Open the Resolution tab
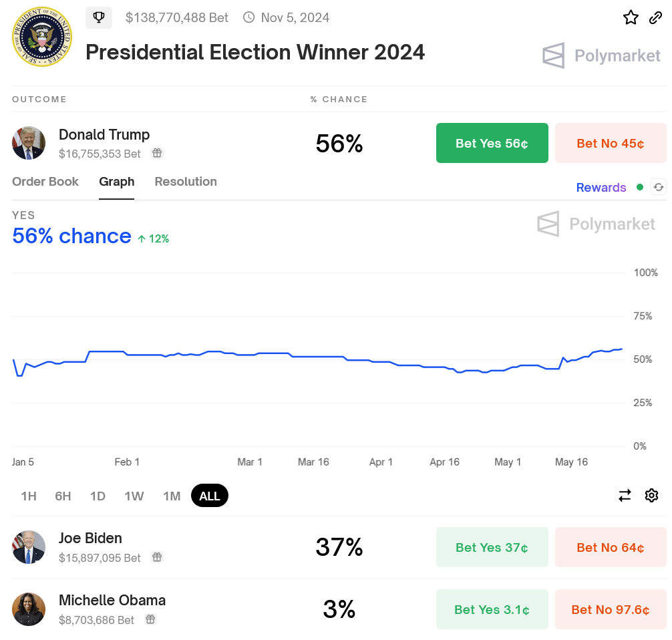The image size is (672, 640). pyautogui.click(x=186, y=182)
